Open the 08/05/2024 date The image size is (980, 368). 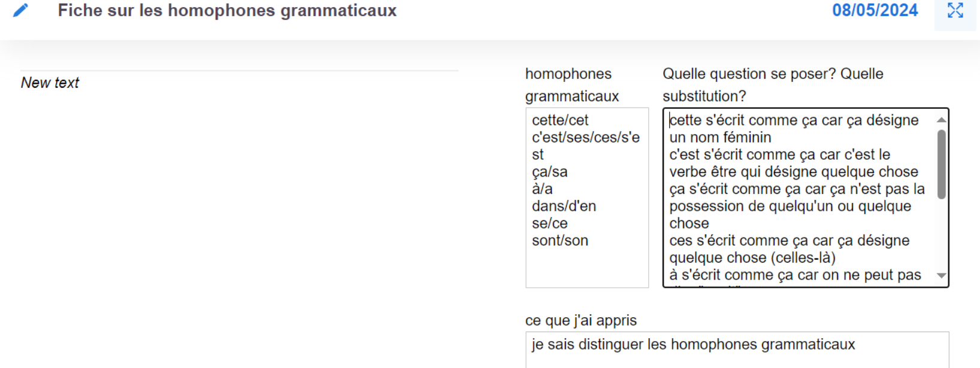point(875,10)
